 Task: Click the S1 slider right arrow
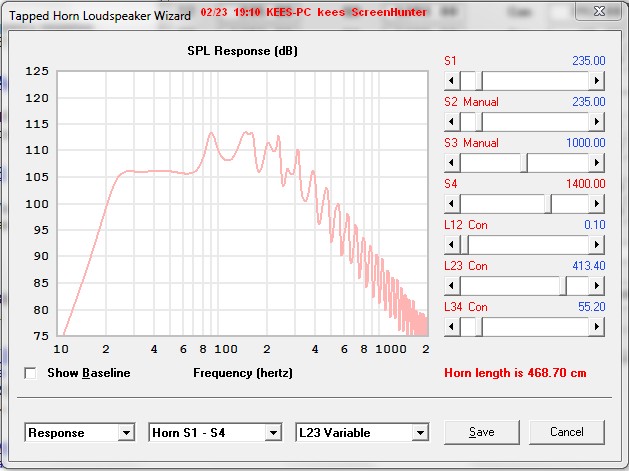tap(597, 81)
